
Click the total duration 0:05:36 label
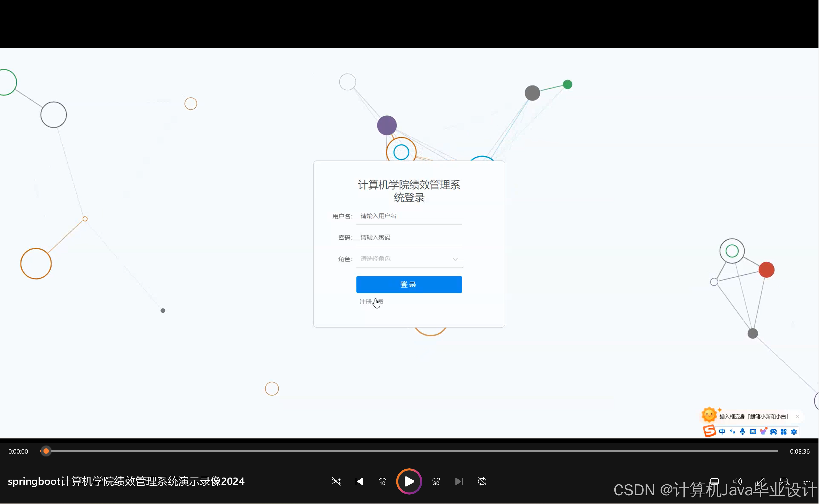tap(800, 451)
